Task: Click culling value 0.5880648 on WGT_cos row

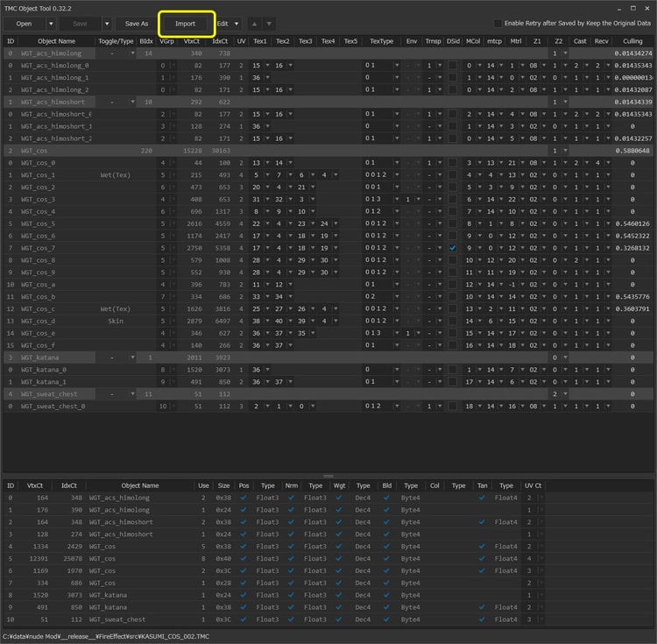Action: pos(632,151)
